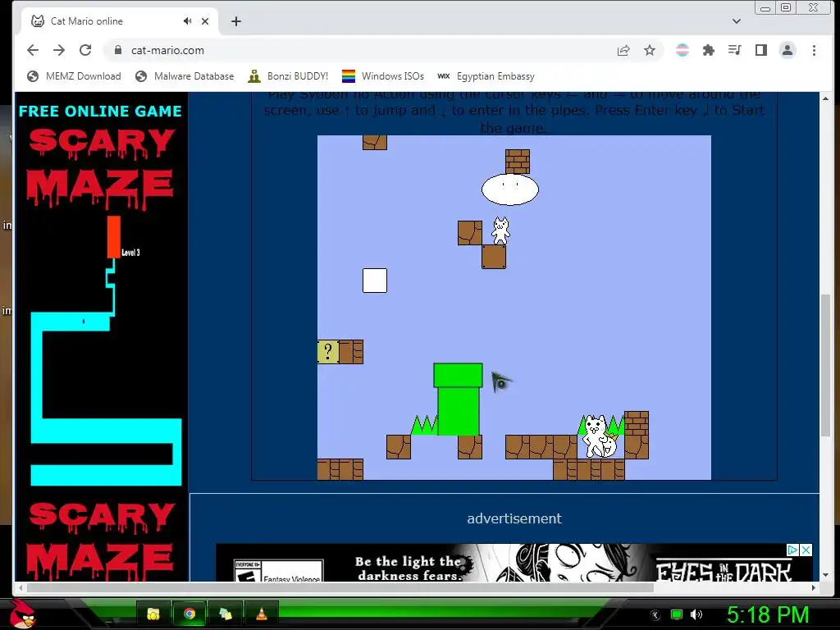Click the horizontal scrollbar at page bottom
Screen dimensions: 840x630
click(x=340, y=587)
